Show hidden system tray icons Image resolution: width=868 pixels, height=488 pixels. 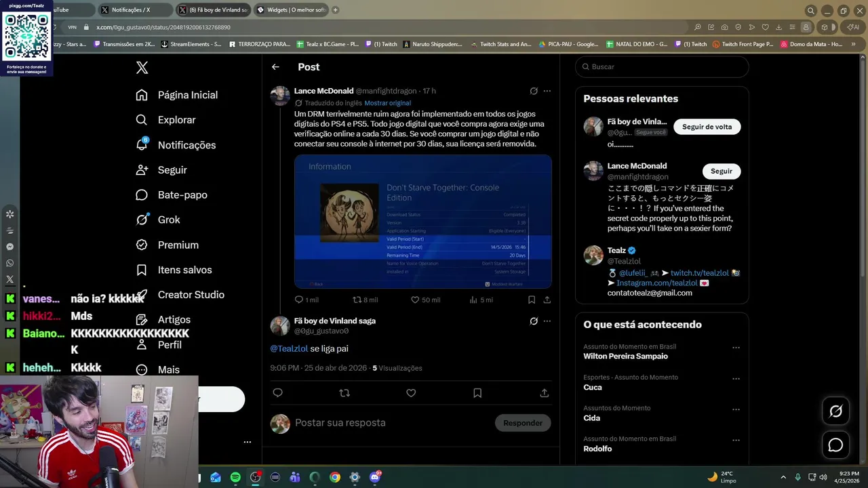[x=783, y=477]
